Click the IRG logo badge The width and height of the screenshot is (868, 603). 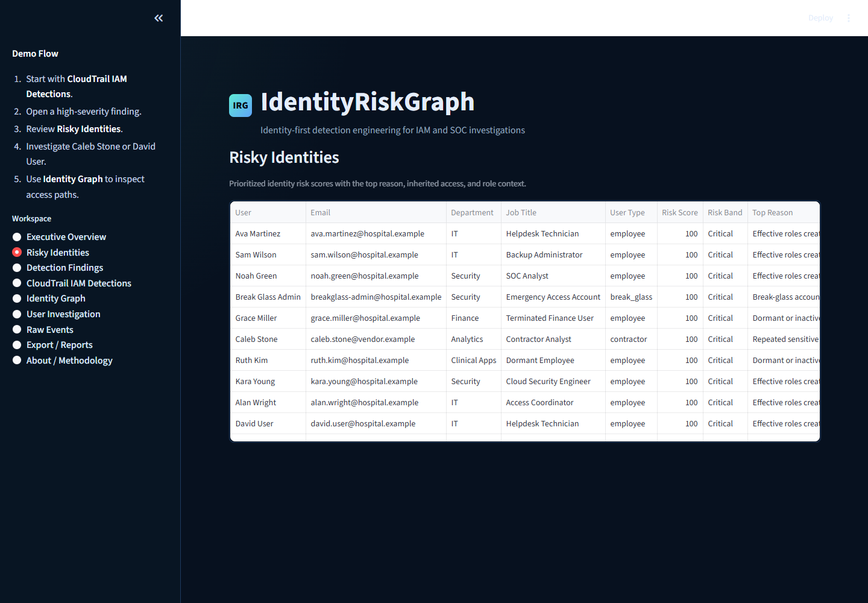[x=241, y=106]
